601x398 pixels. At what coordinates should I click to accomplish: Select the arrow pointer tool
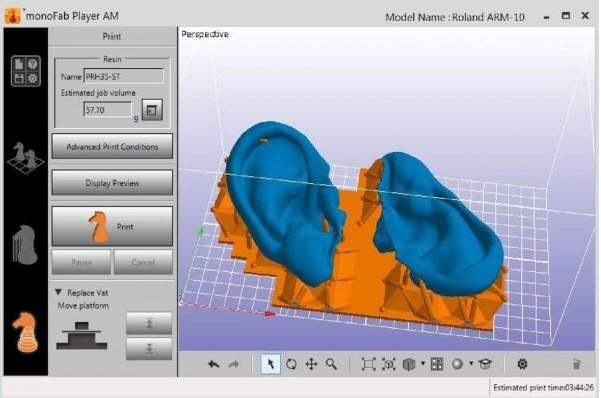click(271, 363)
